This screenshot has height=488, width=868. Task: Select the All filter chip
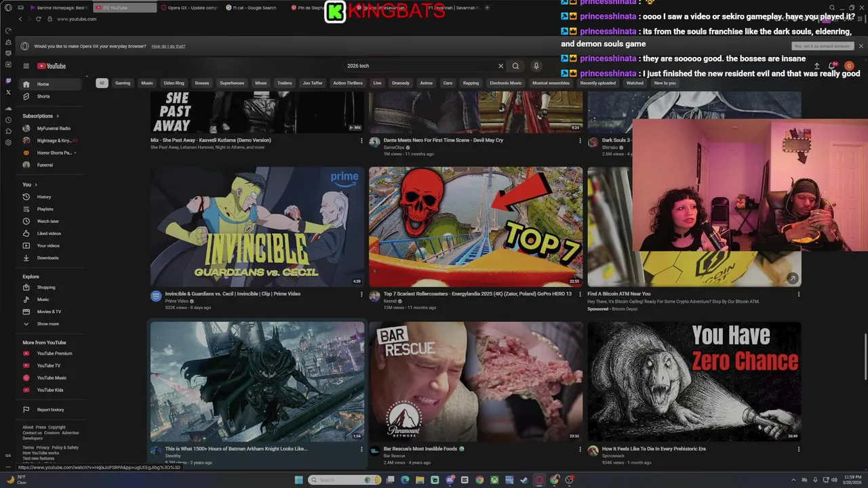(x=102, y=83)
